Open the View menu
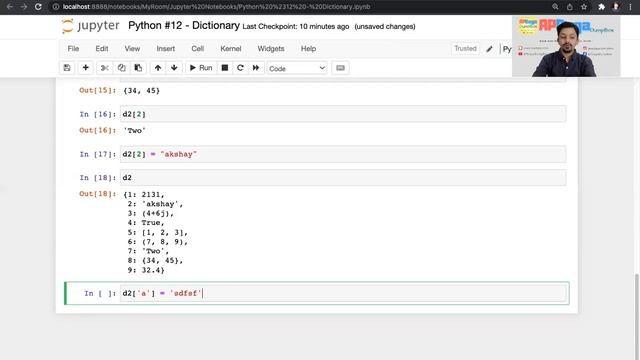Image resolution: width=640 pixels, height=360 pixels. point(132,49)
